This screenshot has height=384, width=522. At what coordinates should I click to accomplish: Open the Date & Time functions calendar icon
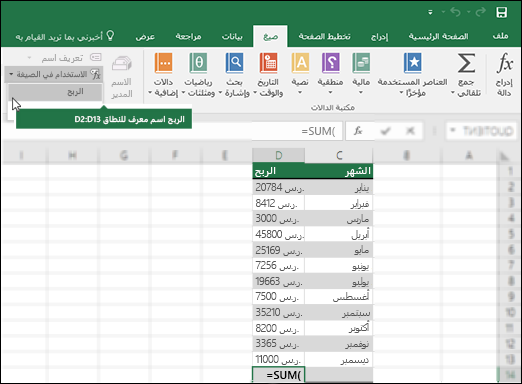tap(269, 63)
